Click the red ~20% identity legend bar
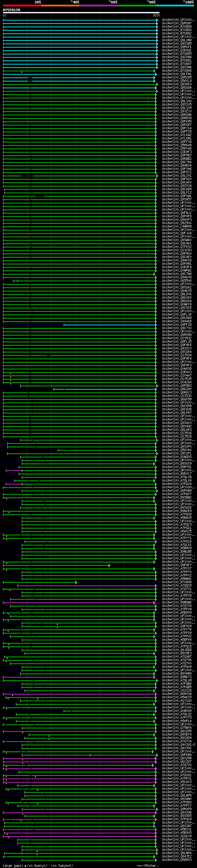The image size is (197, 868). (x=22, y=6)
